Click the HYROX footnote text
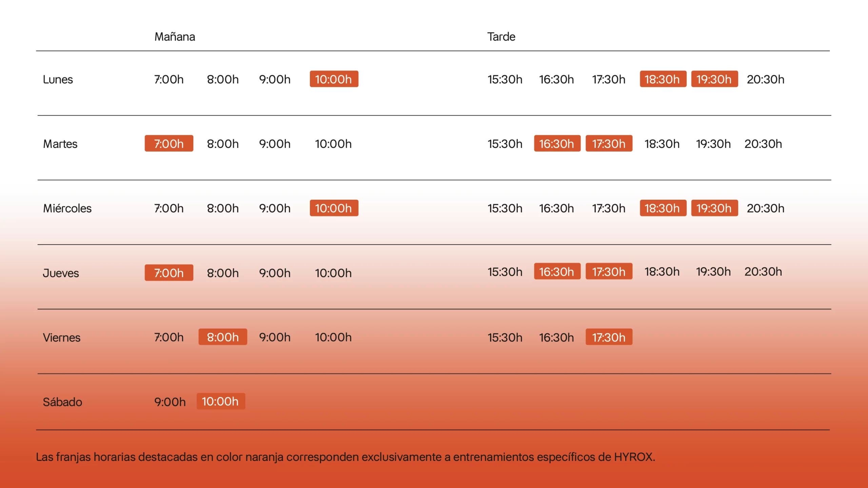The height and width of the screenshot is (488, 868). [345, 457]
